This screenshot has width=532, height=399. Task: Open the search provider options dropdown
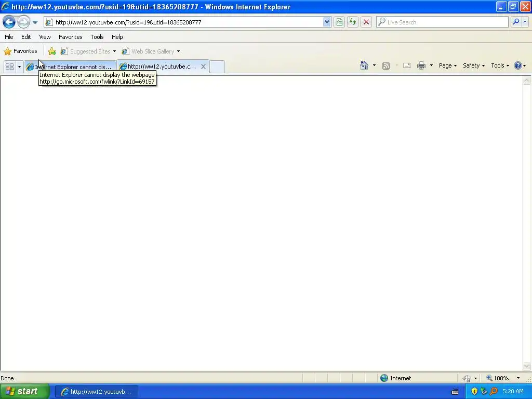click(525, 22)
